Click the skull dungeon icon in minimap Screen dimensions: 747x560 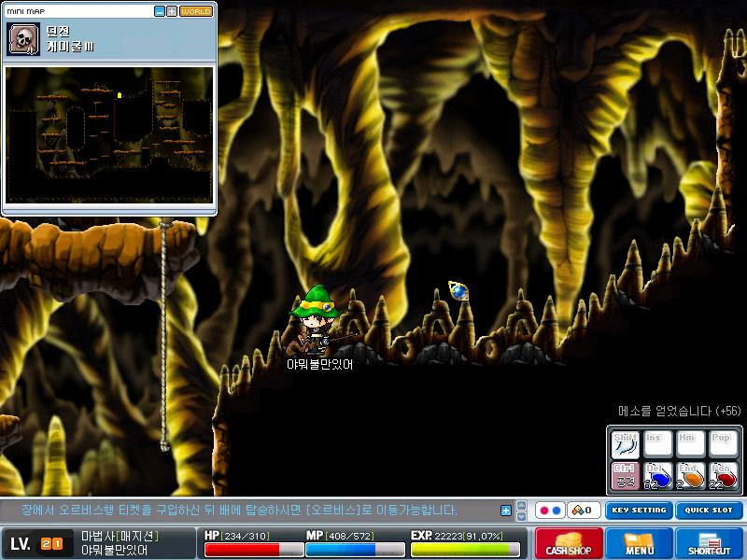point(22,38)
